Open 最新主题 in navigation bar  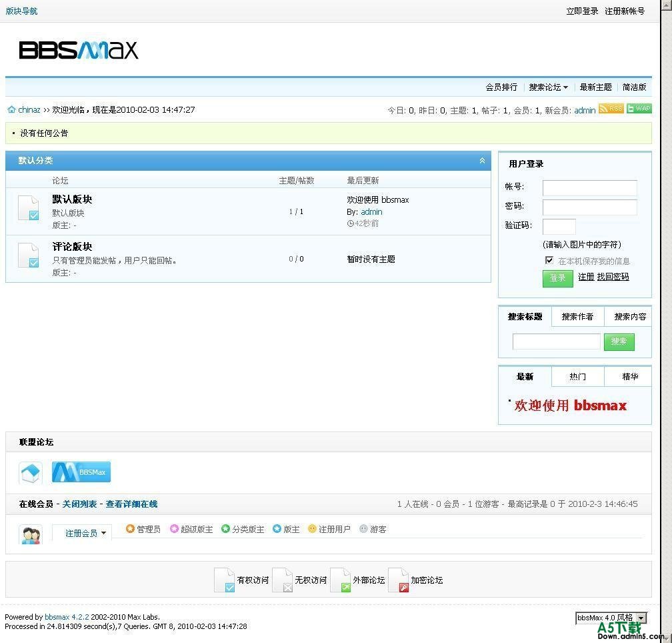pyautogui.click(x=595, y=87)
